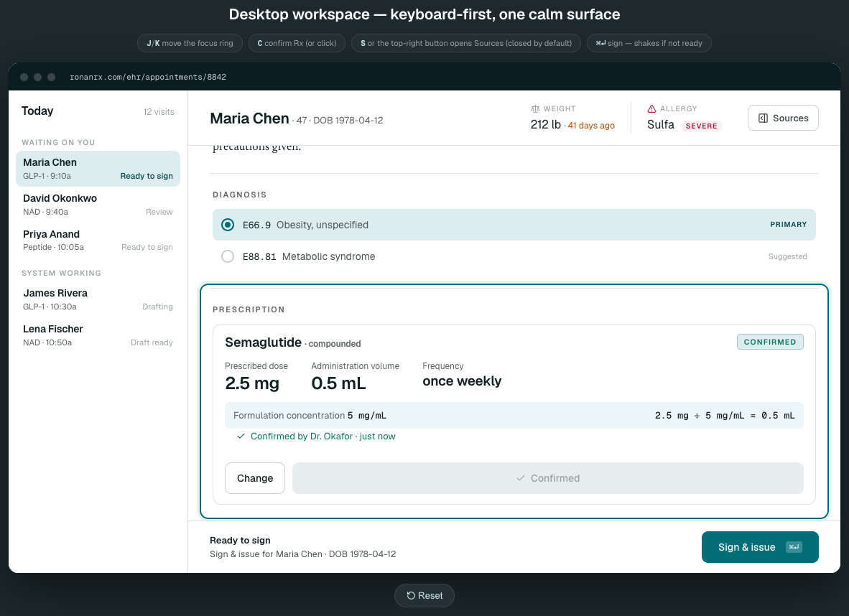Click the S opens Sources hint pill
This screenshot has width=849, height=616.
tap(466, 43)
